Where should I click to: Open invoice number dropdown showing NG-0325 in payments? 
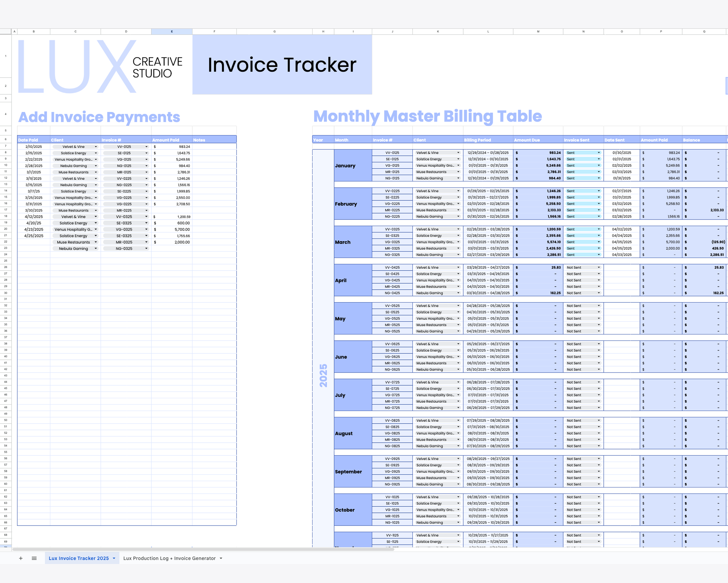click(x=146, y=249)
